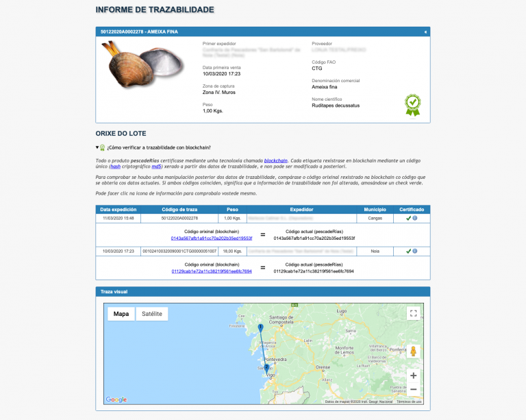Click the green certification ribbon badge
The height and width of the screenshot is (420, 526).
click(412, 105)
